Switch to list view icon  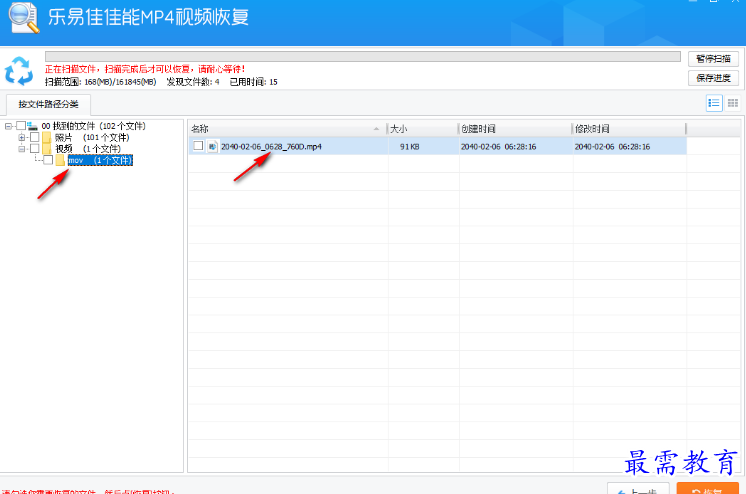[714, 103]
